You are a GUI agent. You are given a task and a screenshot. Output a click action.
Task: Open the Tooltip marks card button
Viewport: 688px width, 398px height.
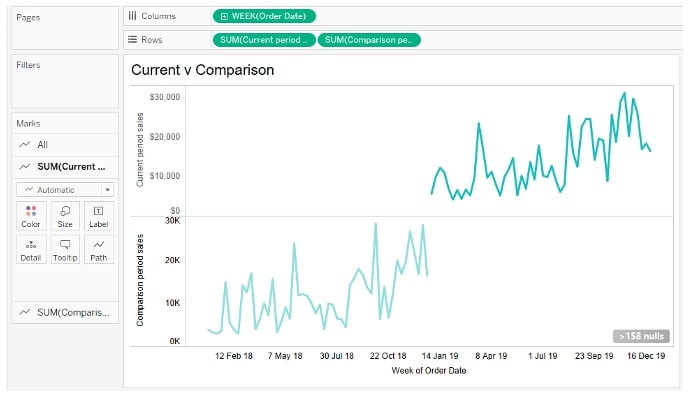65,249
